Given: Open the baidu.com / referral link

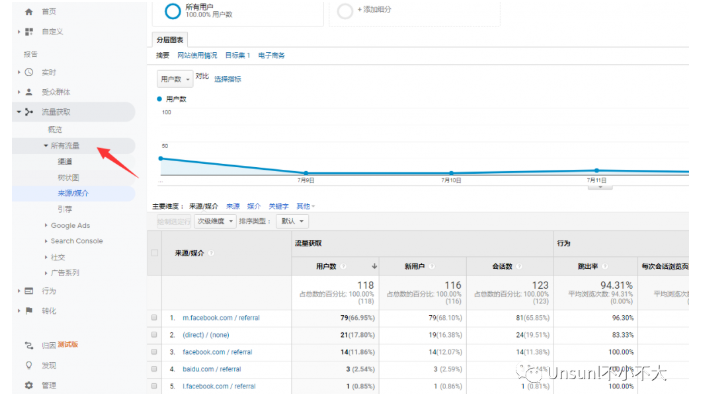Looking at the screenshot, I should (x=212, y=369).
